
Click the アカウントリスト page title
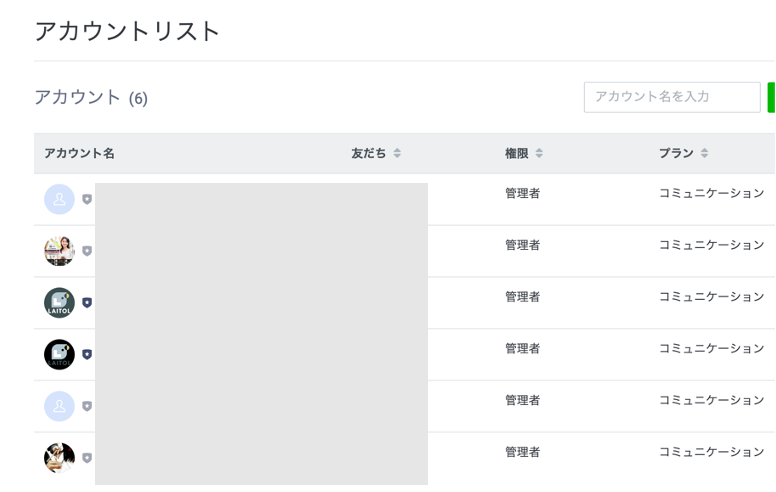click(127, 31)
